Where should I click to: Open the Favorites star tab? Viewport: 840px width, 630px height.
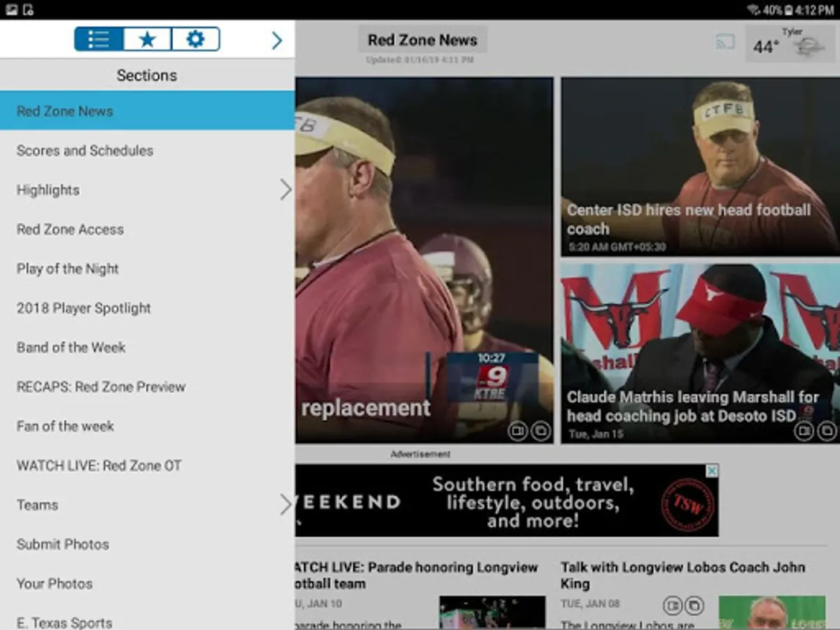[x=147, y=39]
